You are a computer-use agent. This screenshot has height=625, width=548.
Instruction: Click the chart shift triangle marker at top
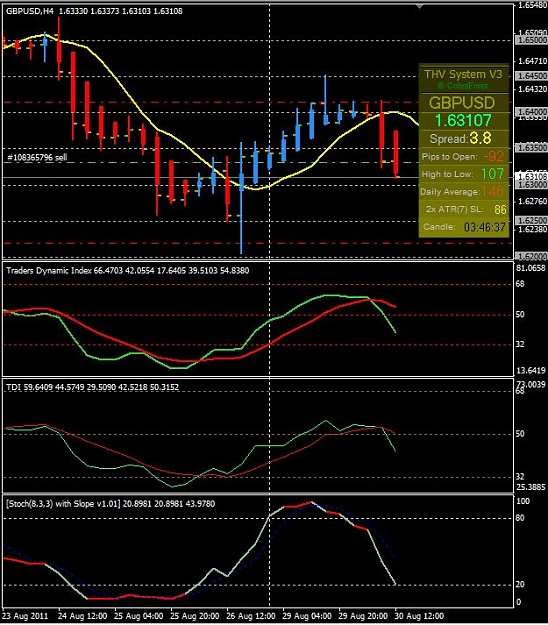click(419, 6)
